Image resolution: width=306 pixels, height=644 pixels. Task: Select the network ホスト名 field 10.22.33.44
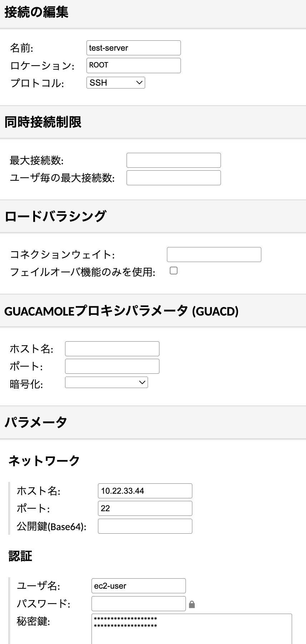point(145,491)
